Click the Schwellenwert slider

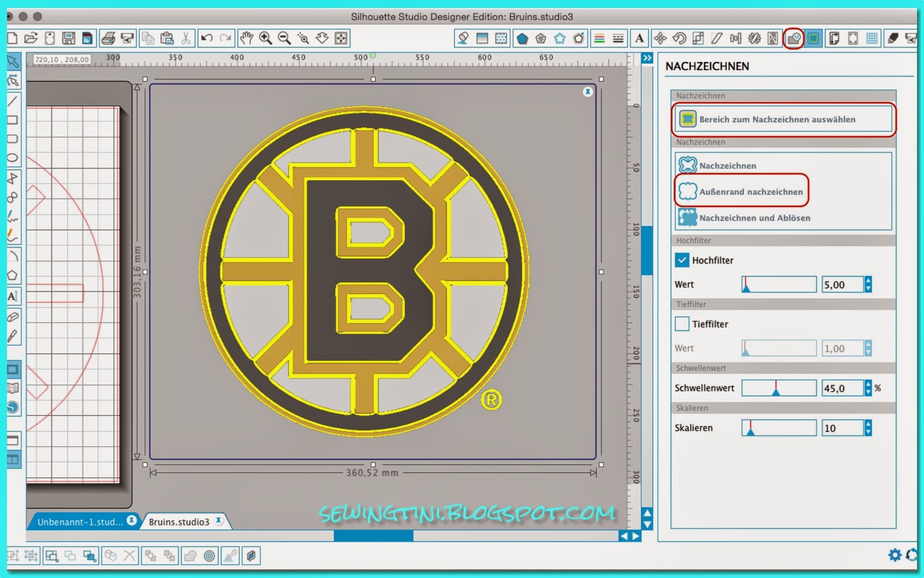[779, 388]
